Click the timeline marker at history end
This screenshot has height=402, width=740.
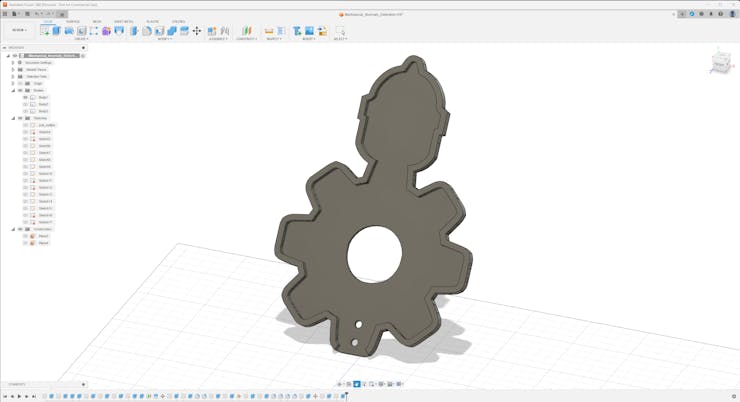click(346, 396)
